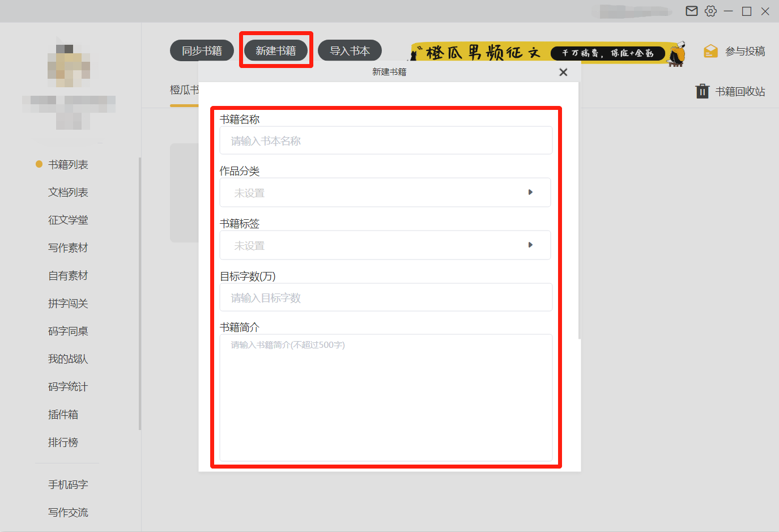This screenshot has height=532, width=779.
Task: Minimize the application window
Action: (729, 11)
